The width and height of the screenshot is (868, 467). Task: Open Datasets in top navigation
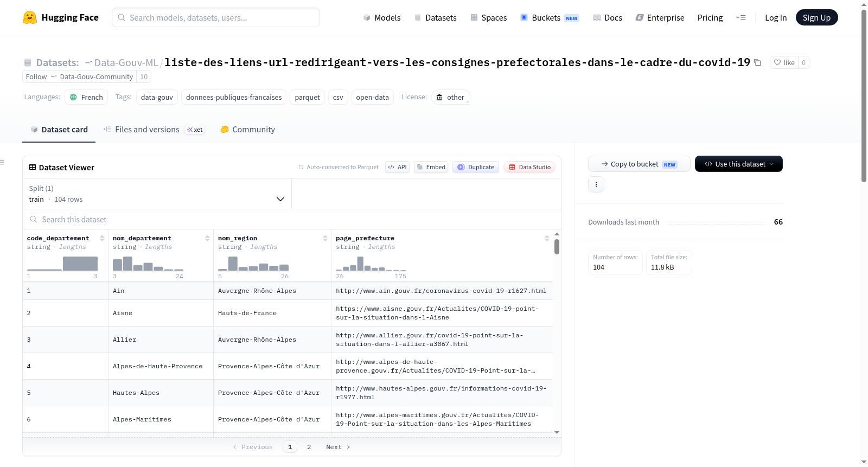tap(435, 17)
